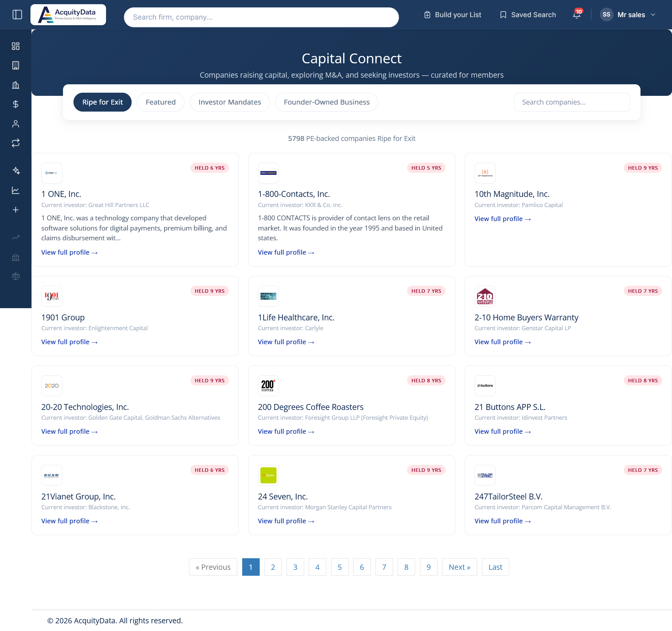Click the Next » pagination button
This screenshot has height=631, width=672.
(459, 567)
